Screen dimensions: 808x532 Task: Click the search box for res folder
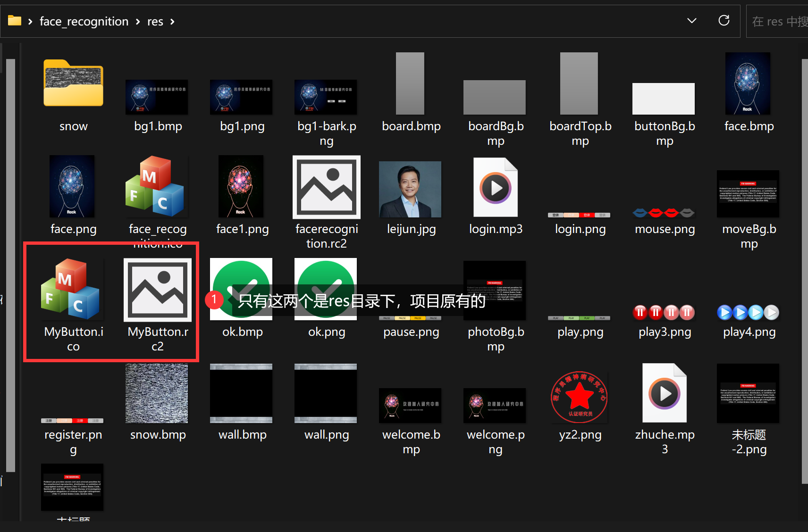click(x=777, y=21)
